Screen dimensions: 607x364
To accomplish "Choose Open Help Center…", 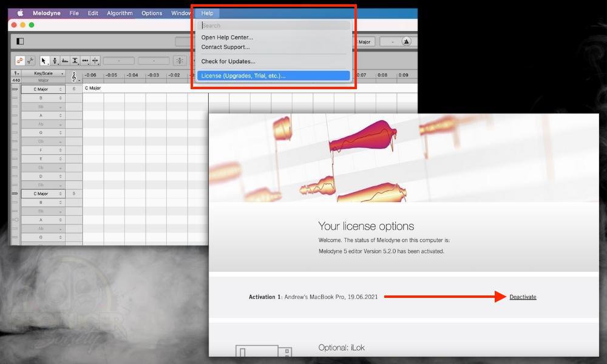I will (227, 37).
